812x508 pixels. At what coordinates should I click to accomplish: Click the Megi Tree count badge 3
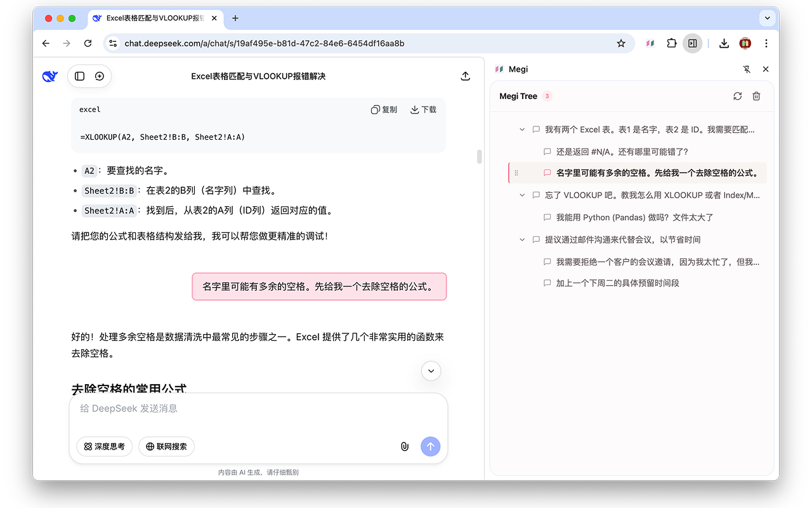[547, 97]
